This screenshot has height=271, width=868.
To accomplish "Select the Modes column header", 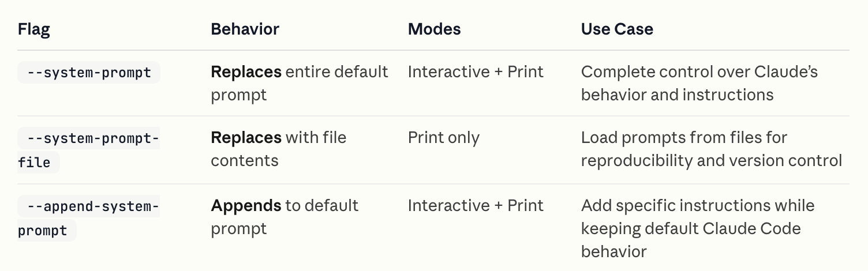I will (x=434, y=29).
